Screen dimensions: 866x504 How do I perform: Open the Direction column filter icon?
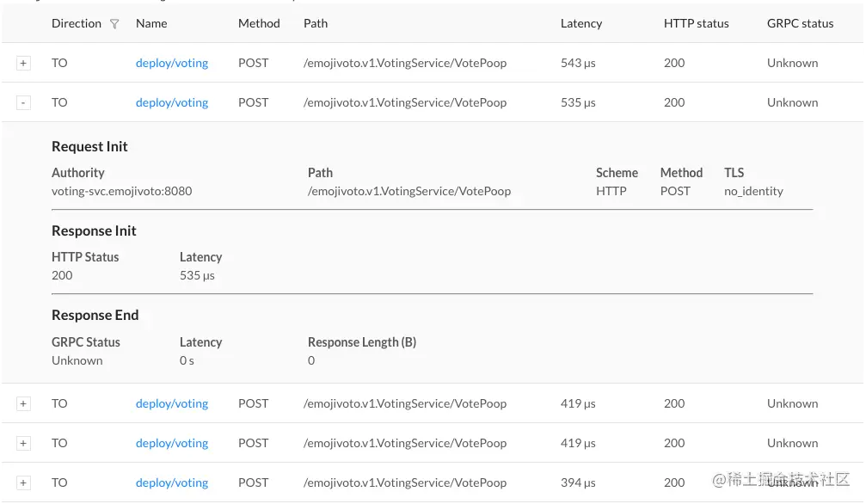click(114, 24)
